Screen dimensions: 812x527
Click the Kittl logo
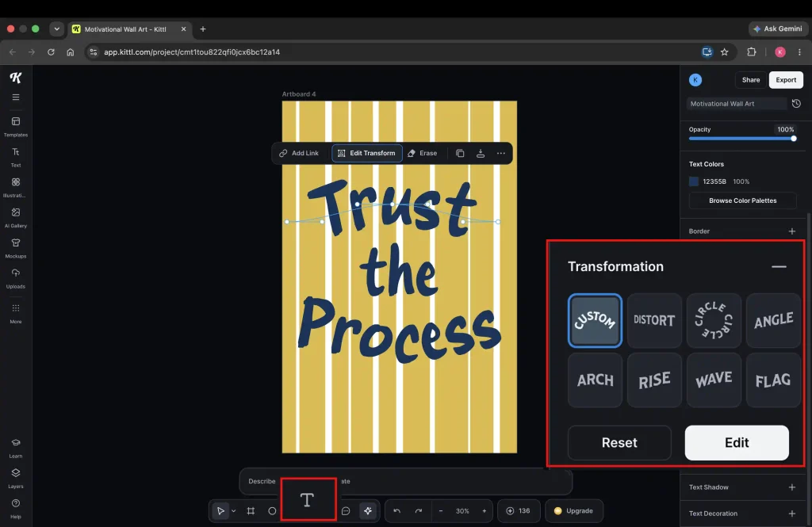16,78
